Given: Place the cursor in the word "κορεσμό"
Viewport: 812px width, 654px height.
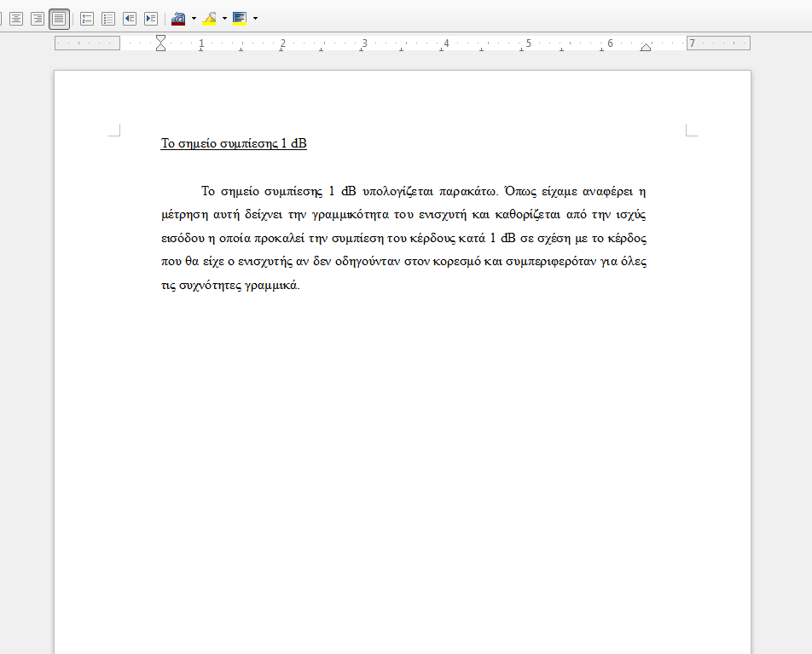Looking at the screenshot, I should 457,262.
